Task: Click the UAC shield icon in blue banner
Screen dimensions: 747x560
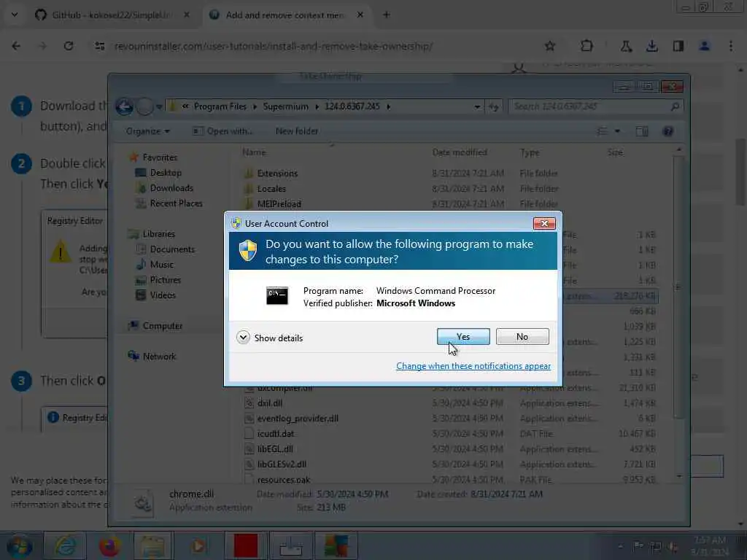Action: point(248,251)
